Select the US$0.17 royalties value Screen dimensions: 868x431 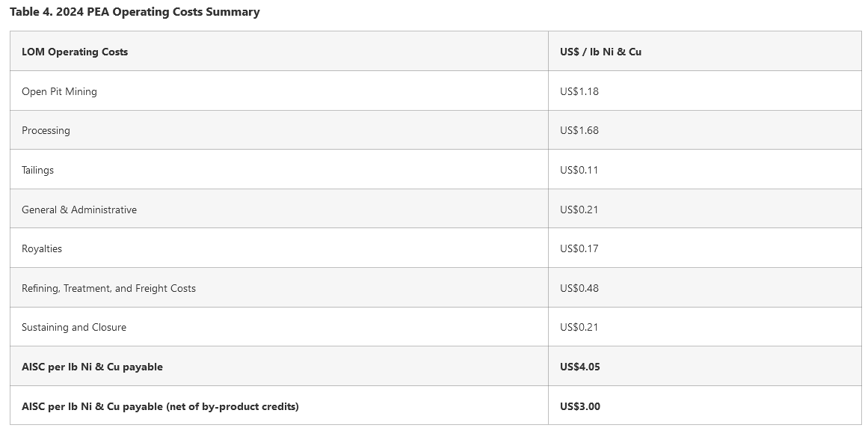coord(579,248)
